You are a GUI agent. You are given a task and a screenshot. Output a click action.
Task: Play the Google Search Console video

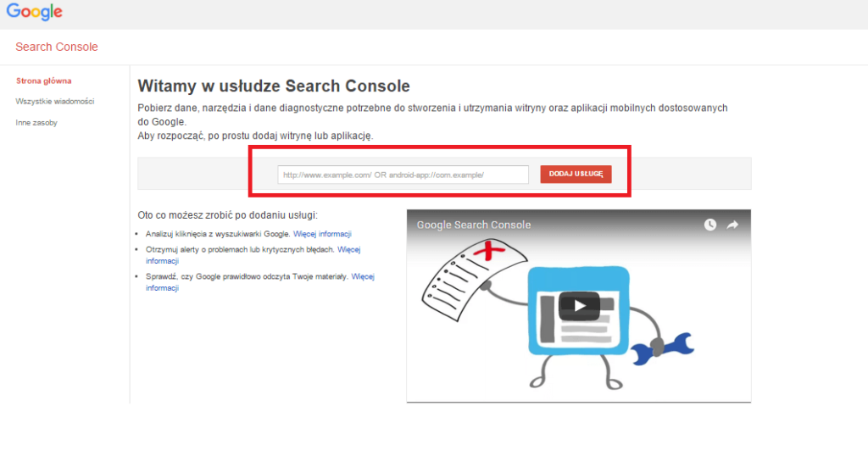[579, 305]
